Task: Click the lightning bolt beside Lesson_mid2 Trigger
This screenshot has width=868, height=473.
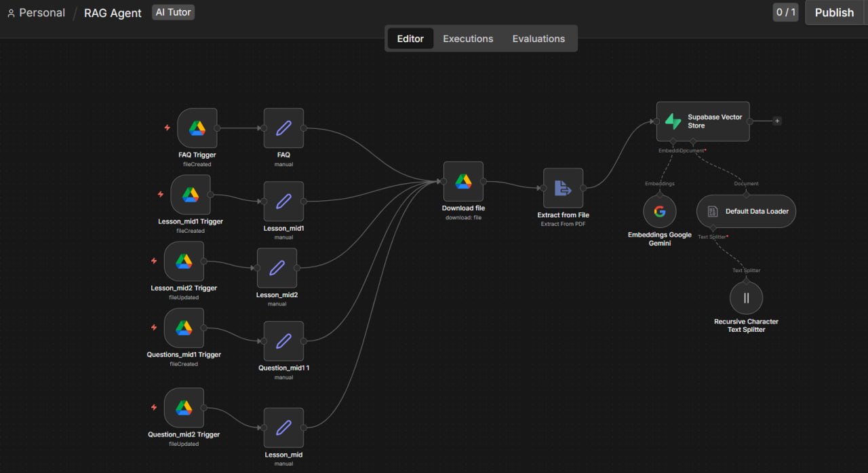Action: click(153, 261)
